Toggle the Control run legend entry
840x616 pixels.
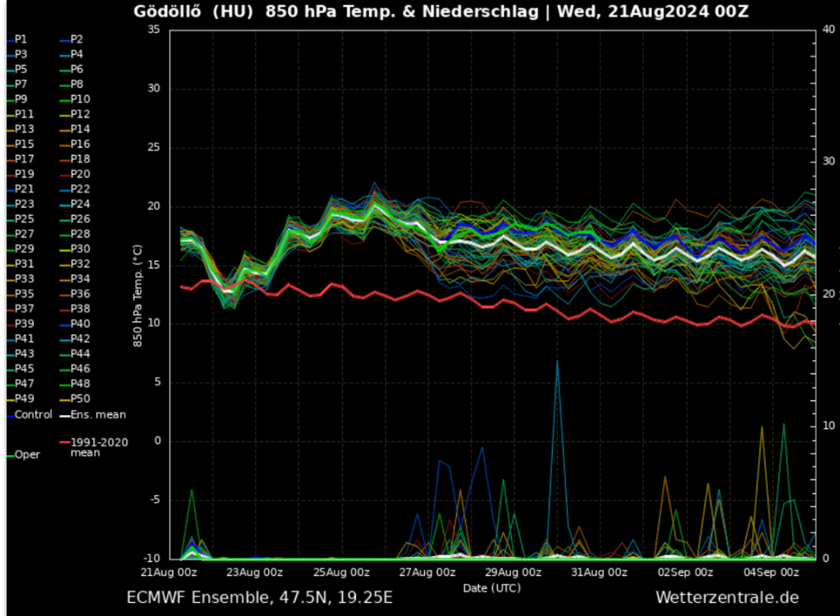(x=33, y=414)
